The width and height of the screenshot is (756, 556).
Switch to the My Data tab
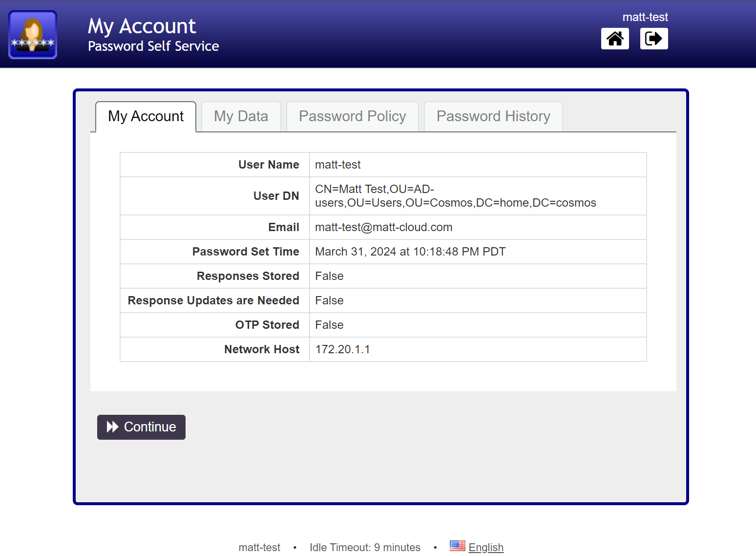(x=241, y=116)
